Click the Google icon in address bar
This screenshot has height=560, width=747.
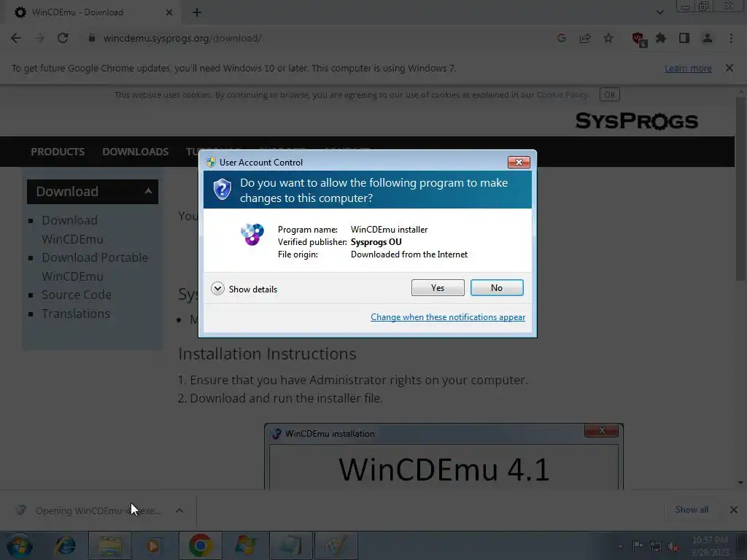pyautogui.click(x=561, y=38)
